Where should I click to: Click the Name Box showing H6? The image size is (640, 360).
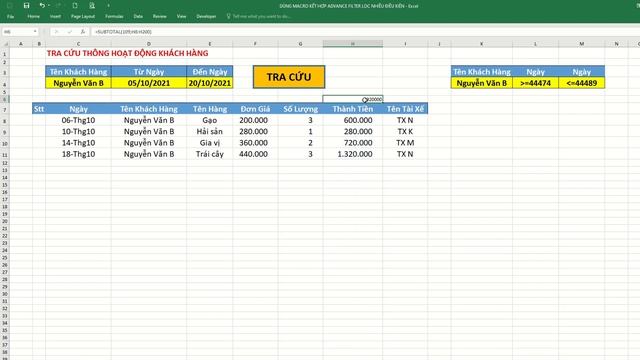pyautogui.click(x=17, y=31)
